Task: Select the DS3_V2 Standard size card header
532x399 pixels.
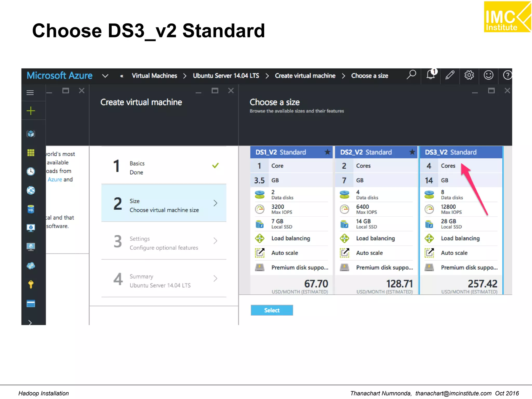Action: click(461, 152)
